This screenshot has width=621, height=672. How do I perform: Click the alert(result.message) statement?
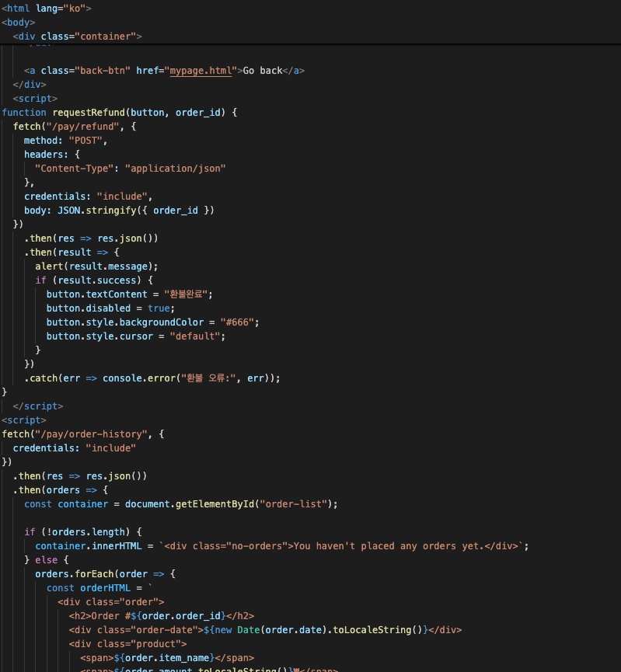(96, 266)
